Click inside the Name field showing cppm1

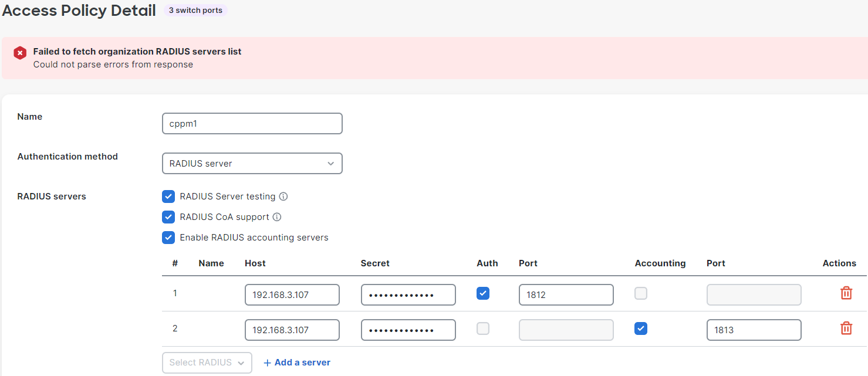point(252,123)
